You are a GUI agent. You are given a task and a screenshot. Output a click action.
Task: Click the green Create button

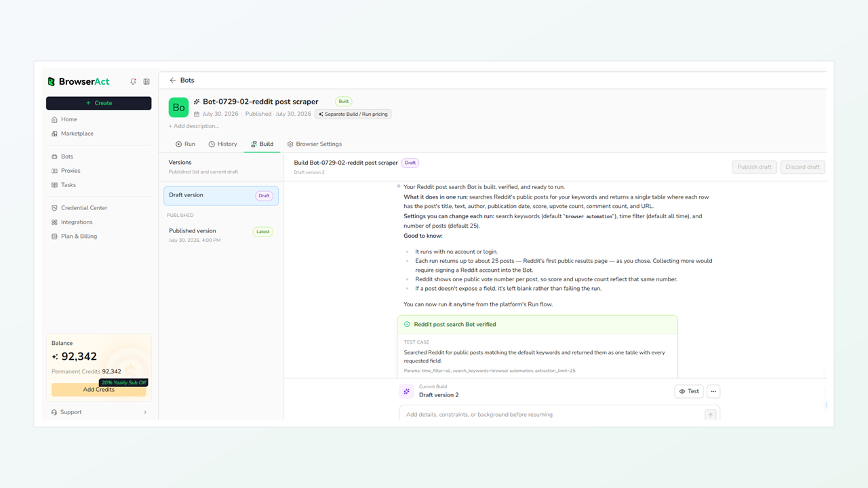click(99, 103)
